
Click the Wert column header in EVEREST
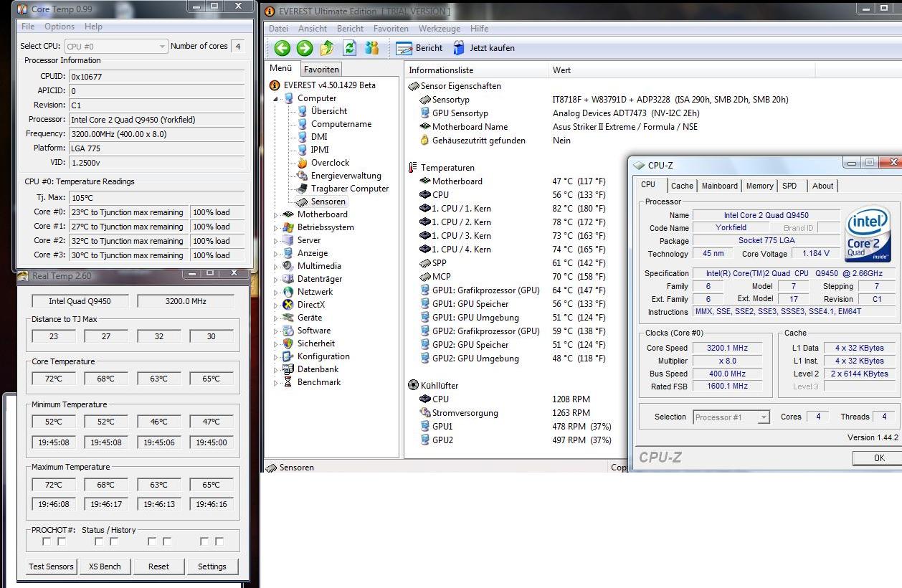681,70
